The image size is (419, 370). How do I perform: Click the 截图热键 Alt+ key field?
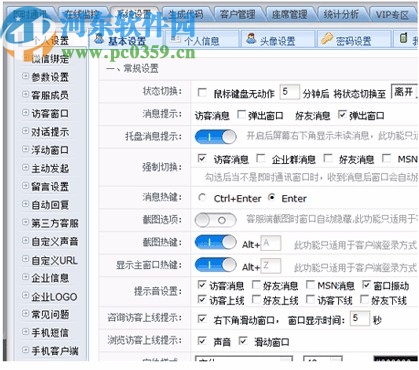click(x=271, y=243)
